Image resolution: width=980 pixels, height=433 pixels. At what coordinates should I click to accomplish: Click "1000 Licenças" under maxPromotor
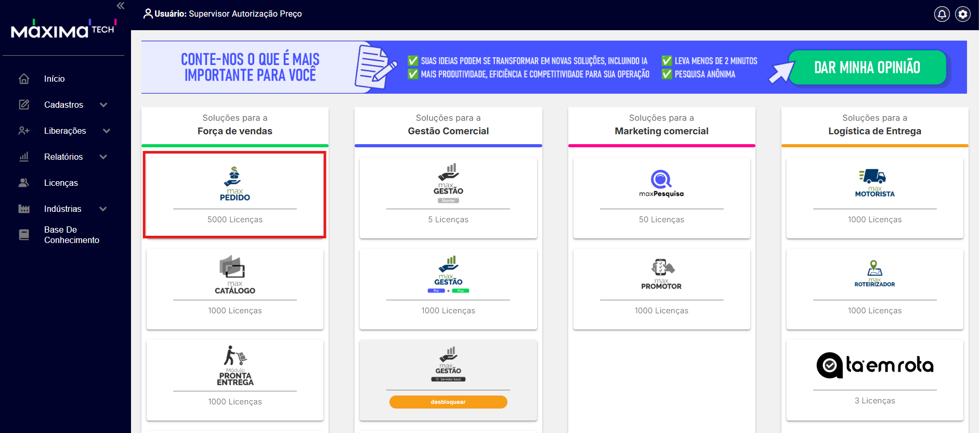661,311
